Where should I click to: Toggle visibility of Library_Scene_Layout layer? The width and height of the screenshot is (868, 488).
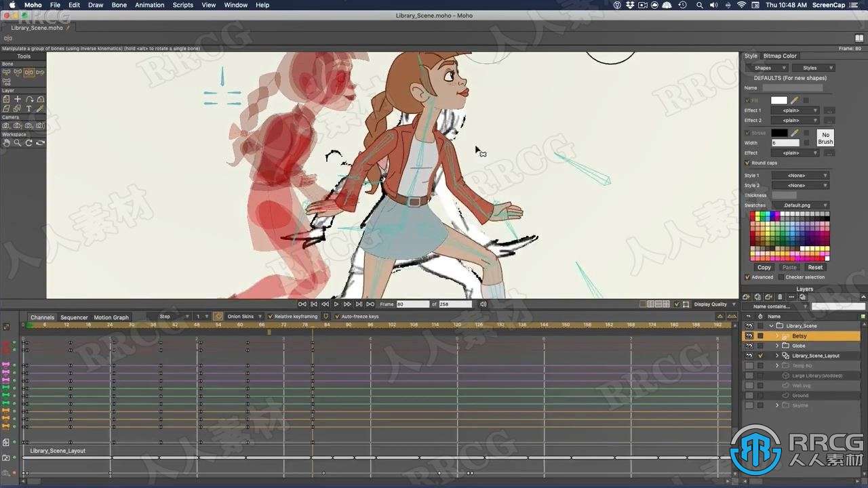pyautogui.click(x=749, y=355)
